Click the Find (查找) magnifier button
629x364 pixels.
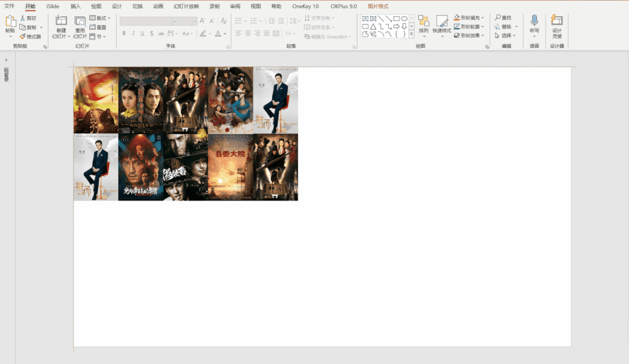503,17
